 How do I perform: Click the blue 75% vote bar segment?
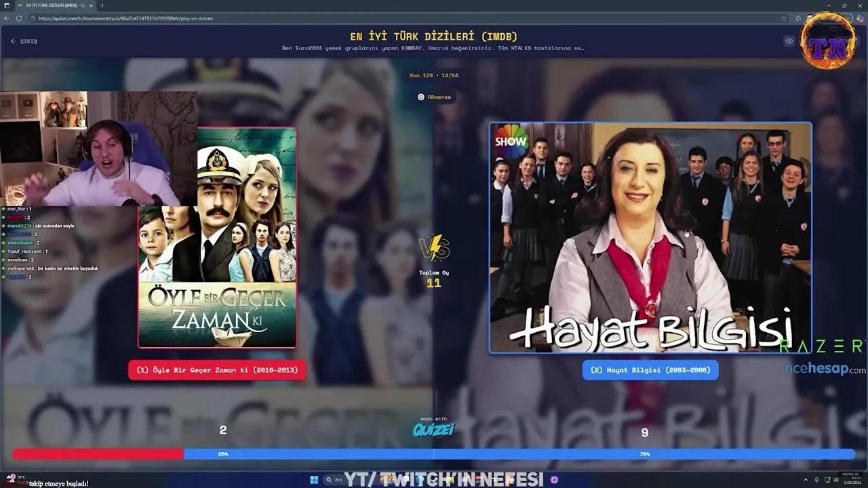pyautogui.click(x=519, y=454)
